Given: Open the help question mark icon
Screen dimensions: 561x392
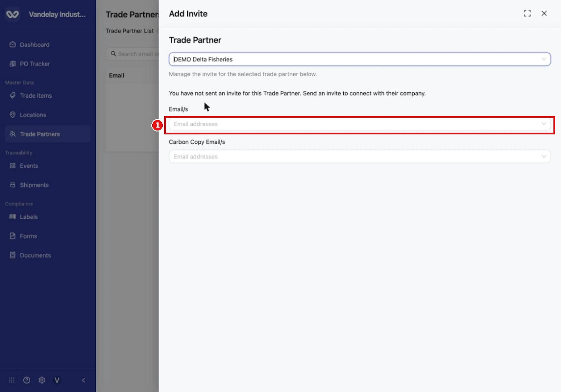Looking at the screenshot, I should tap(27, 380).
